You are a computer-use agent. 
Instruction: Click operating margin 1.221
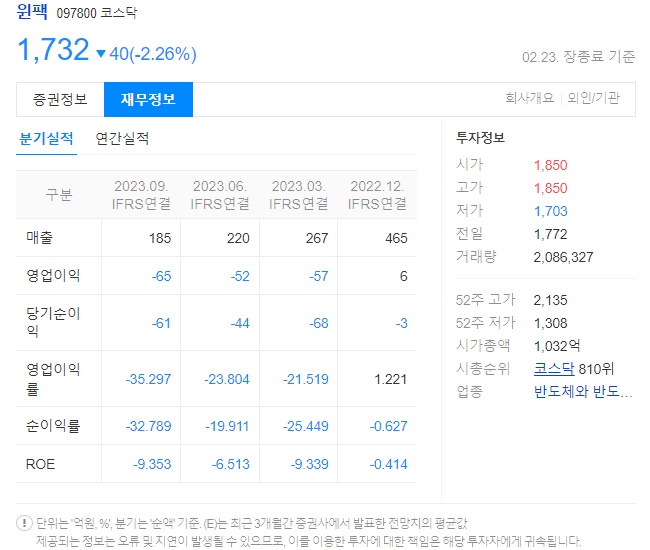(x=390, y=379)
